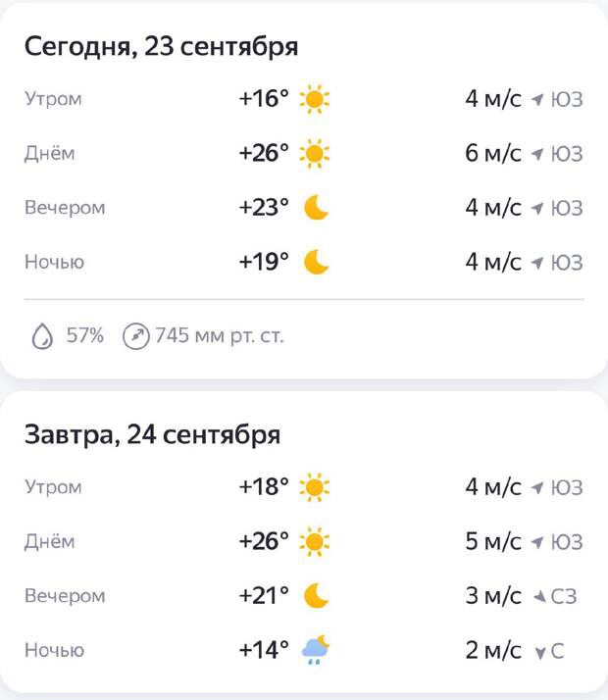The image size is (608, 700).
Task: Select tomorrow's 'Вечером' row label
Action: click(x=65, y=596)
